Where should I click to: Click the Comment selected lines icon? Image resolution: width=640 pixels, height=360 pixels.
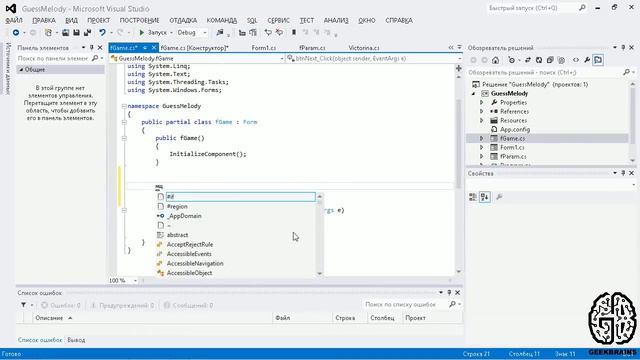click(x=268, y=33)
